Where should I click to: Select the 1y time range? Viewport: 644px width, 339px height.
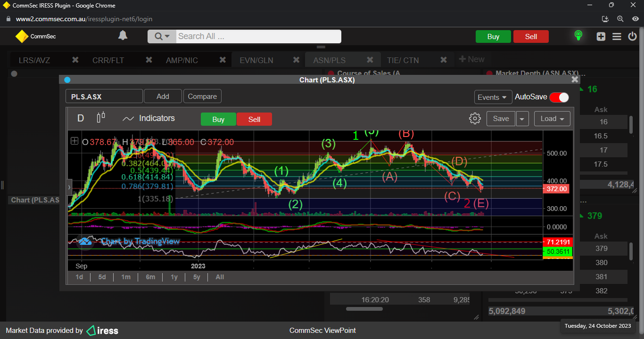(x=174, y=277)
